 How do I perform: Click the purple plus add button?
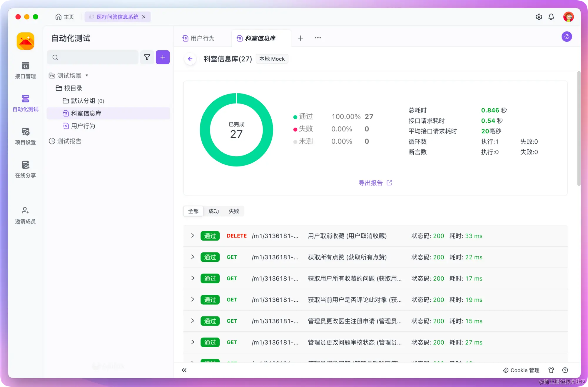pyautogui.click(x=163, y=57)
